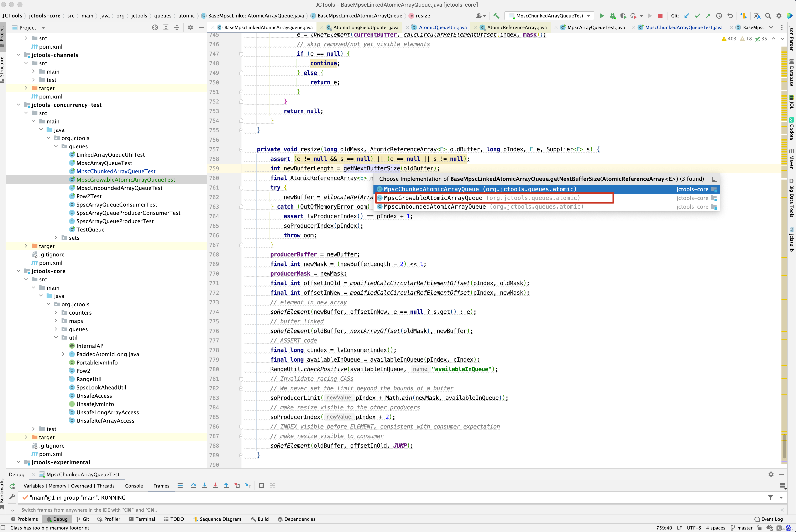Select MpscChunkedAtomicArrayQueue implementation
The width and height of the screenshot is (796, 532).
tap(546, 189)
